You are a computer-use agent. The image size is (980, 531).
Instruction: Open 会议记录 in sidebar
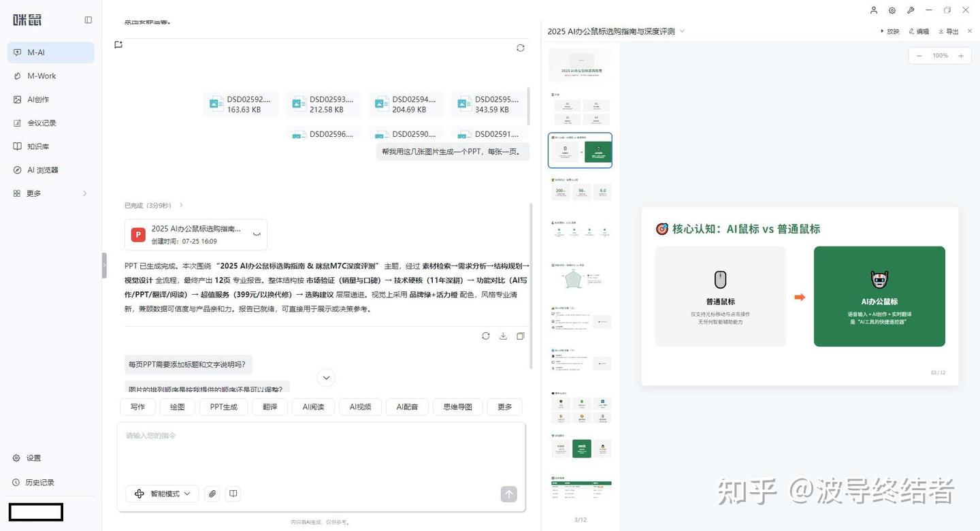click(51, 123)
